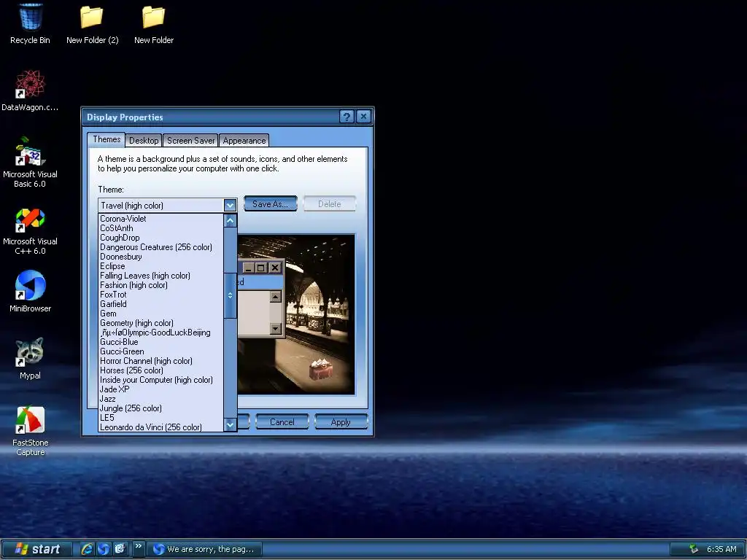The image size is (747, 560).
Task: Launch MiniBrowser from the quick launch bar
Action: pos(104,549)
